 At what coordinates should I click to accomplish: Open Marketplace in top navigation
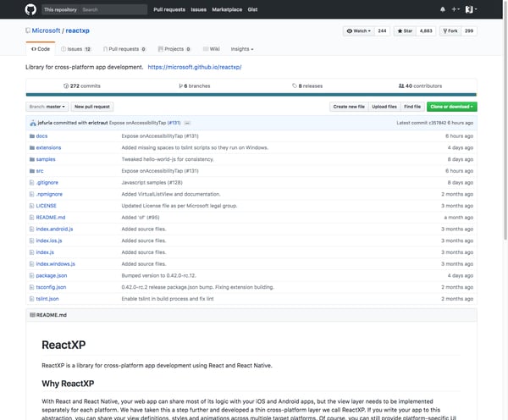[227, 9]
